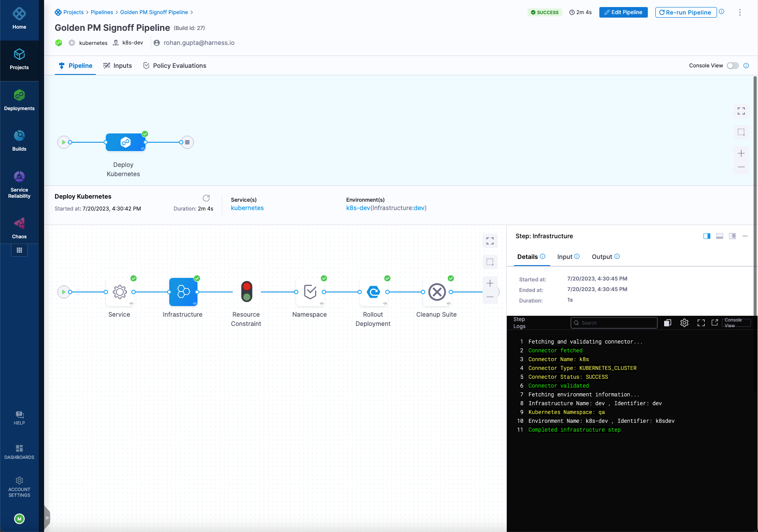Go to Builds module in sidebar
Image resolution: width=758 pixels, height=532 pixels.
point(19,140)
